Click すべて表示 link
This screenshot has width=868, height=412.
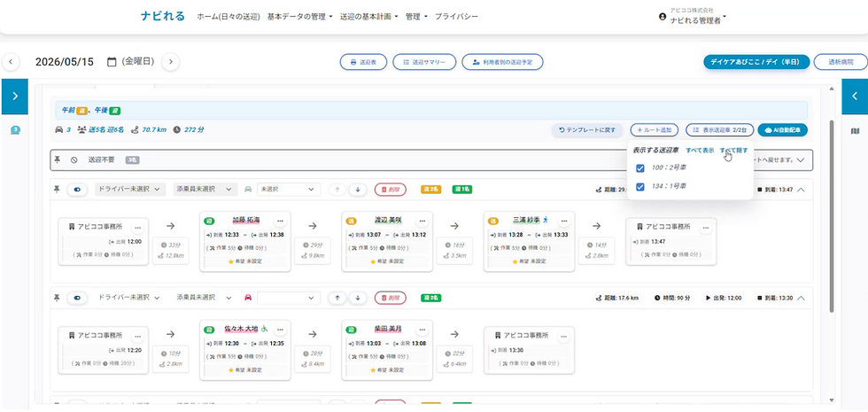pyautogui.click(x=700, y=150)
